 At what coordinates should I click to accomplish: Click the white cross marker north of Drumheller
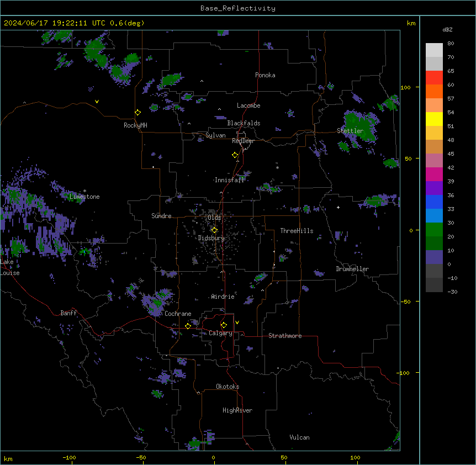pyautogui.click(x=338, y=207)
